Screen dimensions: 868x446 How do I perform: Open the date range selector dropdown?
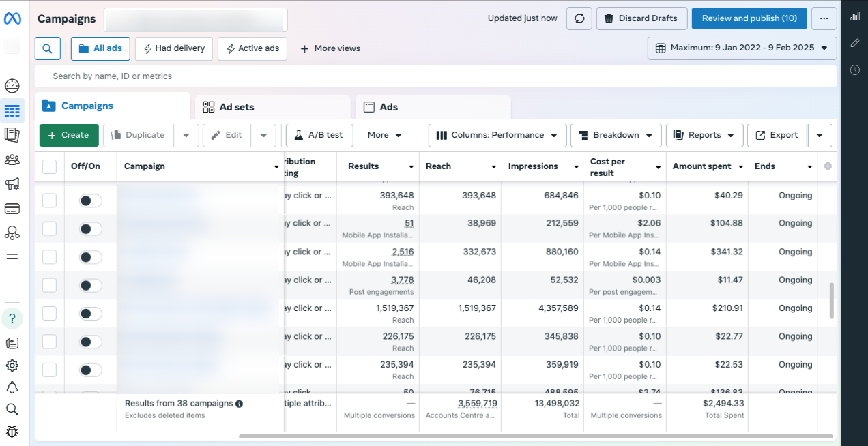(742, 48)
